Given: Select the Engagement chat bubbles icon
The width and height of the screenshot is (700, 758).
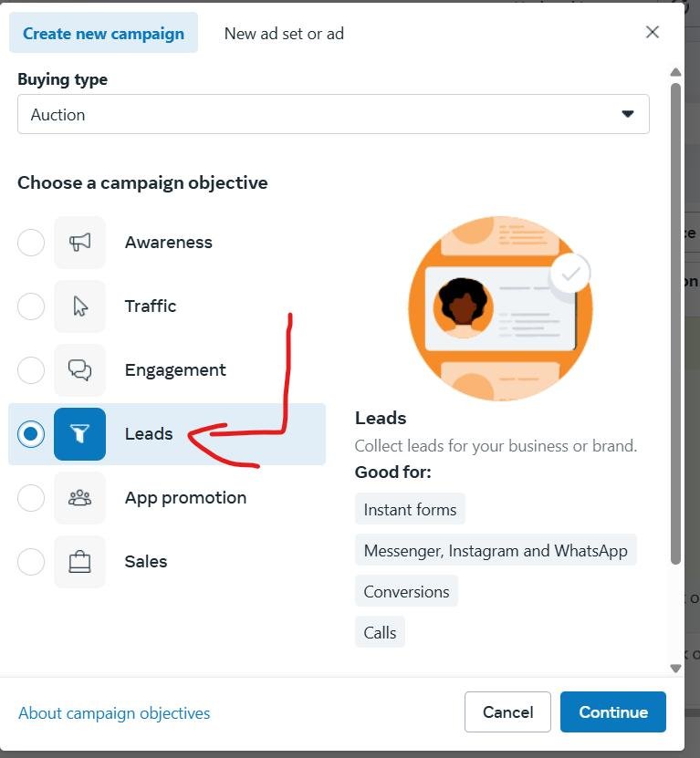Looking at the screenshot, I should coord(79,369).
